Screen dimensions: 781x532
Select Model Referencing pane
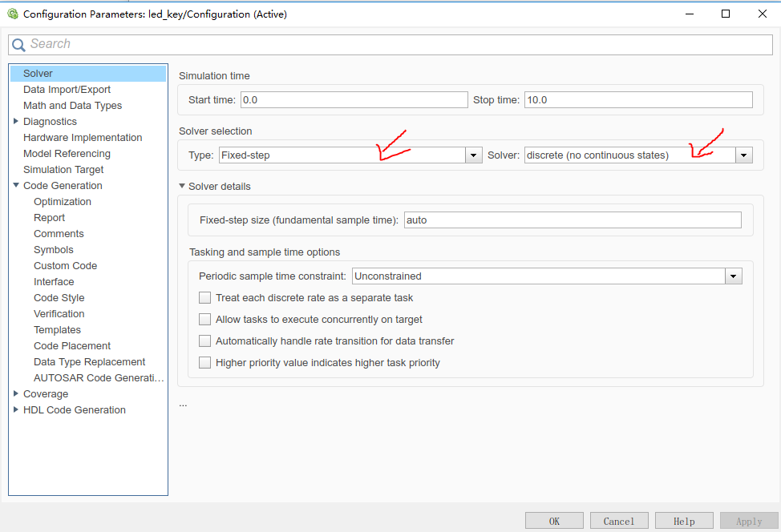click(67, 153)
